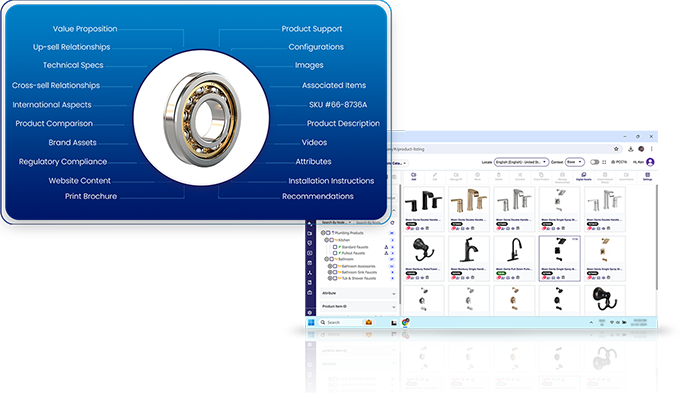Select the black robe hook product thumbnail
The width and height of the screenshot is (681, 393).
click(x=423, y=250)
